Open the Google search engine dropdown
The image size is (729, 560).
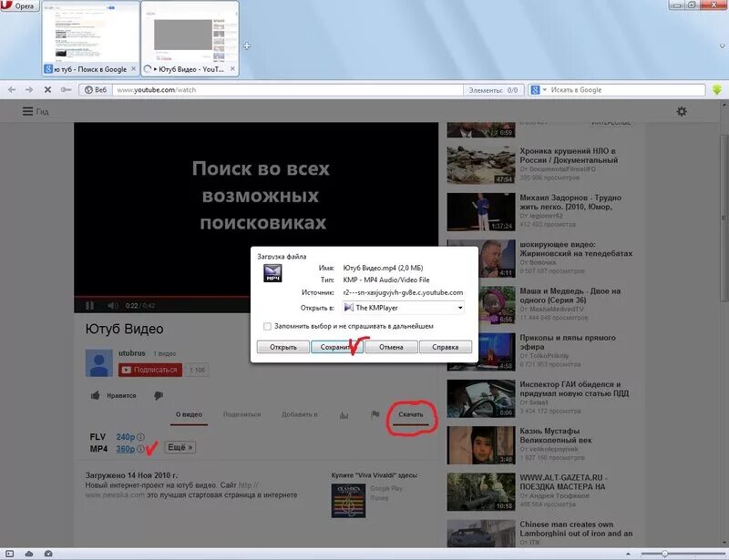click(539, 90)
